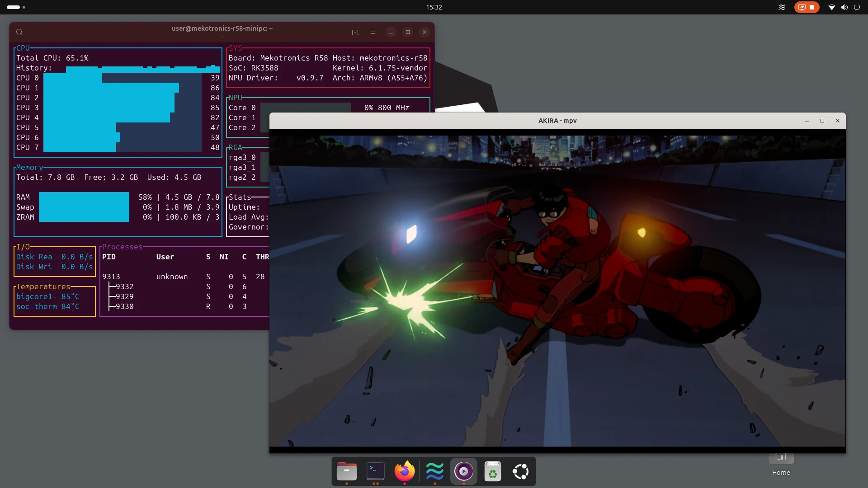Open Wi-Fi status in the top bar
Image resolution: width=868 pixels, height=488 pixels.
831,7
